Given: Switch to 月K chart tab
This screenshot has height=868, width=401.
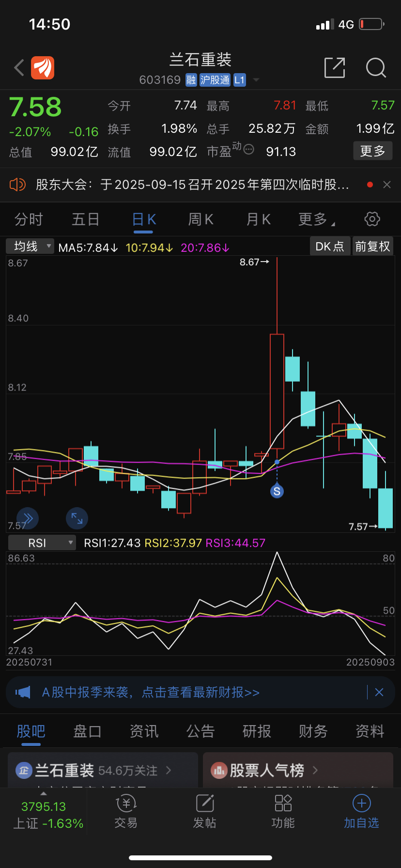Looking at the screenshot, I should point(258,219).
